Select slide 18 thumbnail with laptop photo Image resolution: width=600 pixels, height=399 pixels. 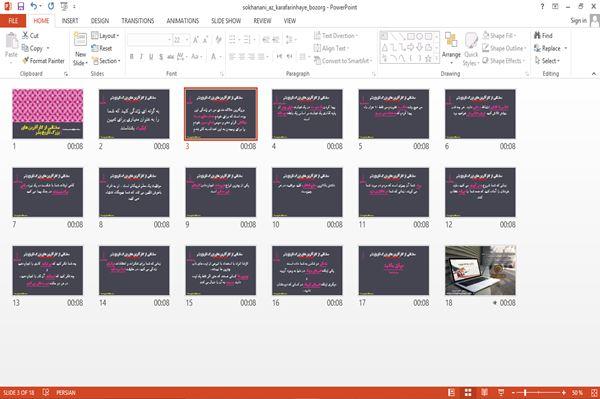[480, 270]
